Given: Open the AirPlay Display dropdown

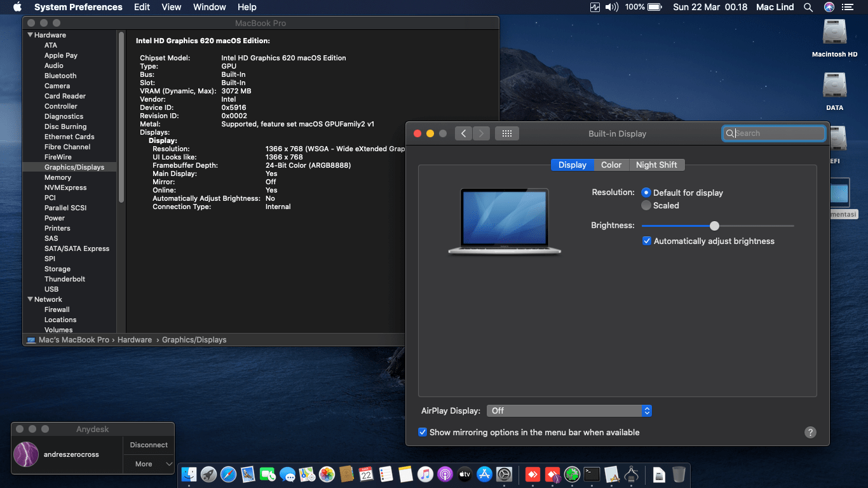Looking at the screenshot, I should (569, 411).
